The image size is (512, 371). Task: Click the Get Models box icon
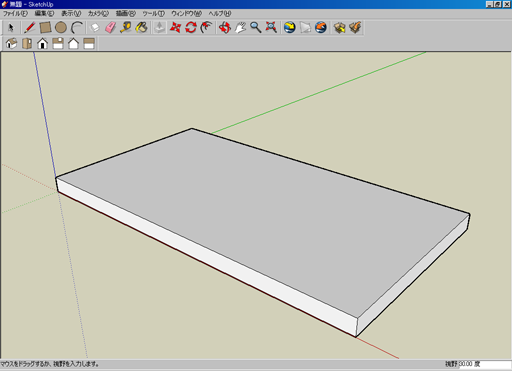pos(339,27)
